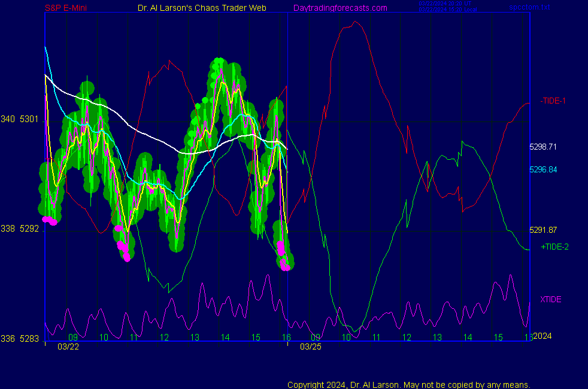Select the XTIDE legend label

pyautogui.click(x=550, y=299)
